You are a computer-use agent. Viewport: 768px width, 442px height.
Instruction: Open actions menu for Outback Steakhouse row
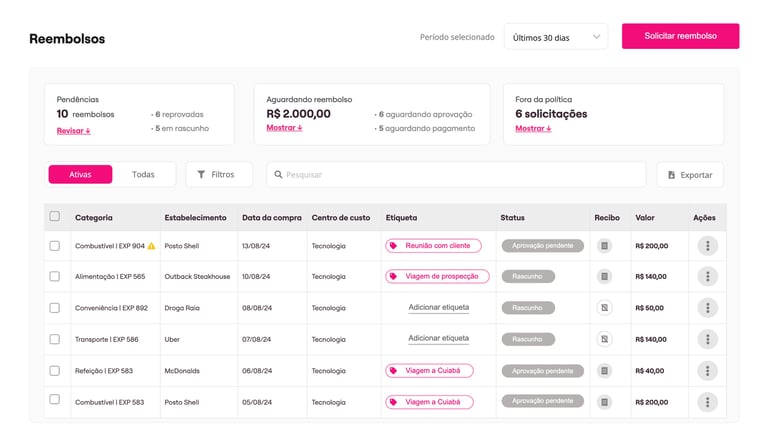coord(707,277)
